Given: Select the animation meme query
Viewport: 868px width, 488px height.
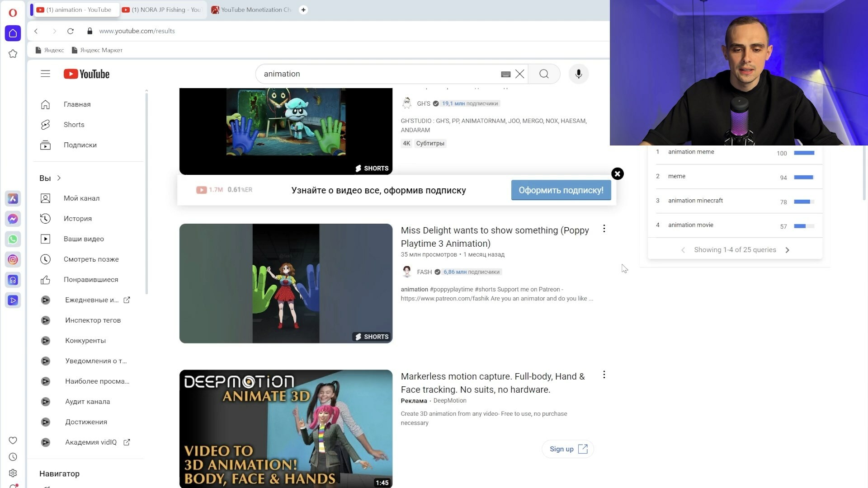Looking at the screenshot, I should click(x=691, y=152).
